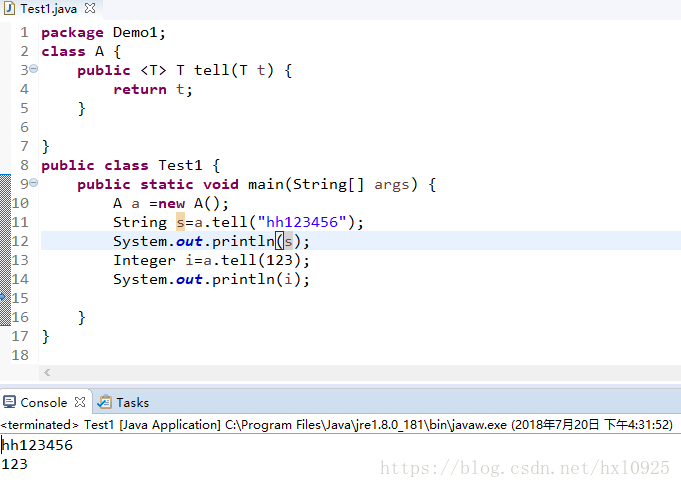Click the 'Test1' class name at line 8

180,165
